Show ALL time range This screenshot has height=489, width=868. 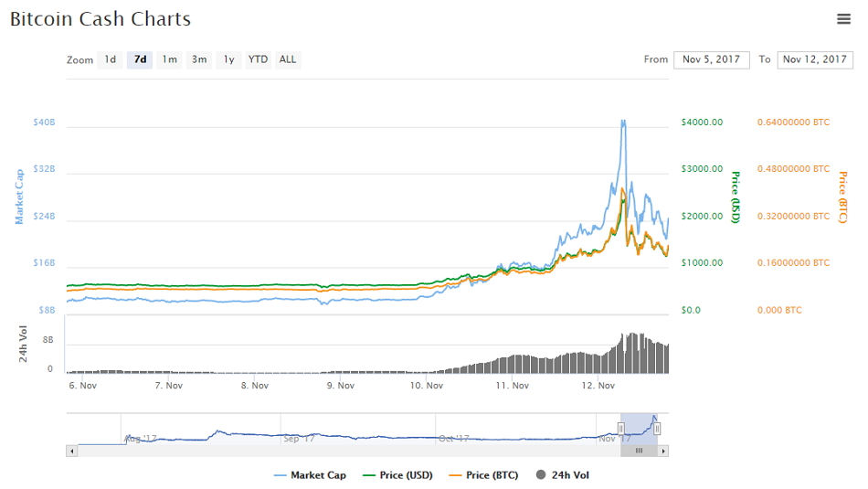click(x=288, y=60)
